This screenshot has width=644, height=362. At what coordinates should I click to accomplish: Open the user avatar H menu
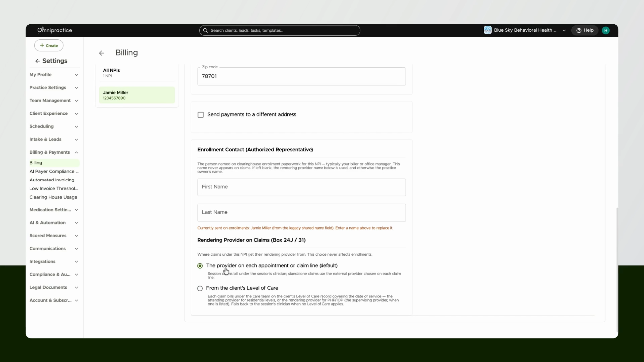tap(606, 30)
